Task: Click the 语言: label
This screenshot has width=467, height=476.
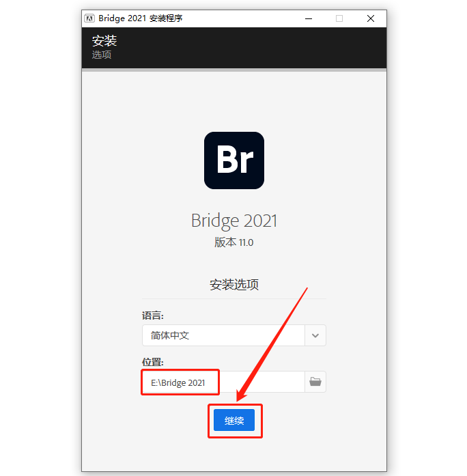Action: coord(153,316)
